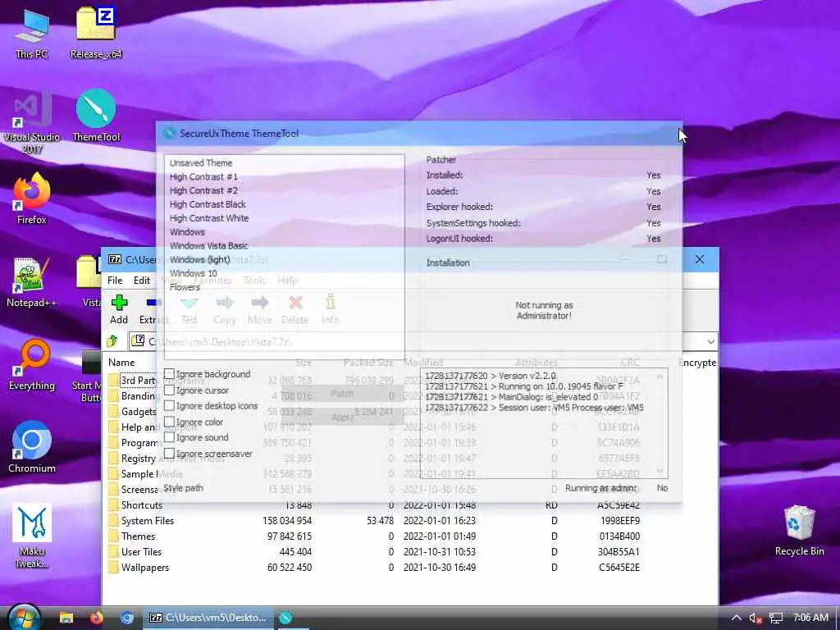The image size is (840, 630).
Task: Enable Ignore cursor checkbox
Action: tap(169, 390)
